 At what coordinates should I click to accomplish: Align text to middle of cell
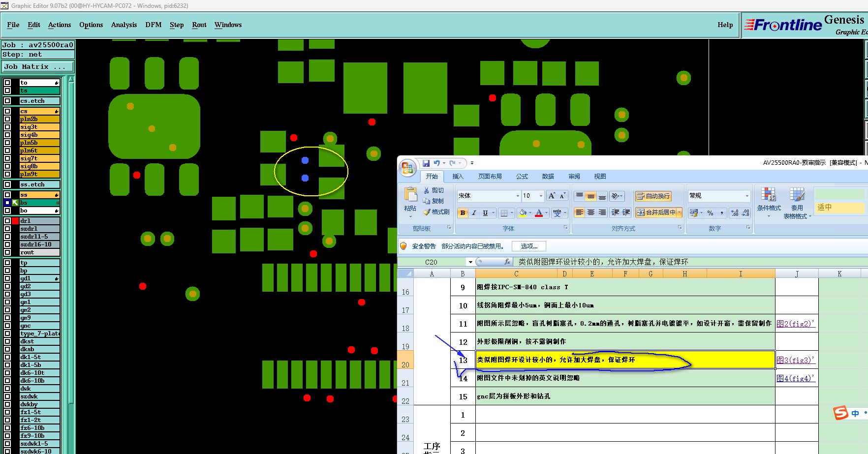click(591, 196)
